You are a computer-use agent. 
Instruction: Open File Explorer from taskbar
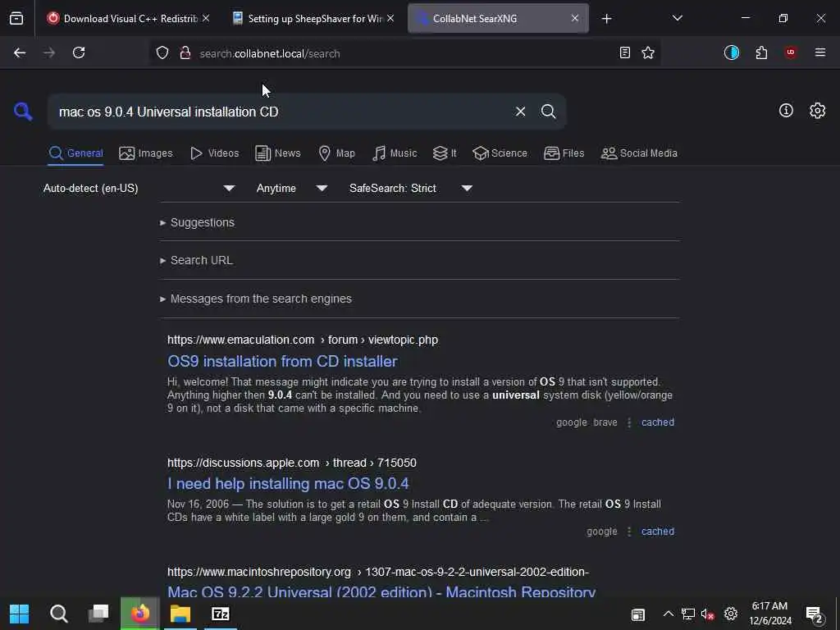pos(180,614)
